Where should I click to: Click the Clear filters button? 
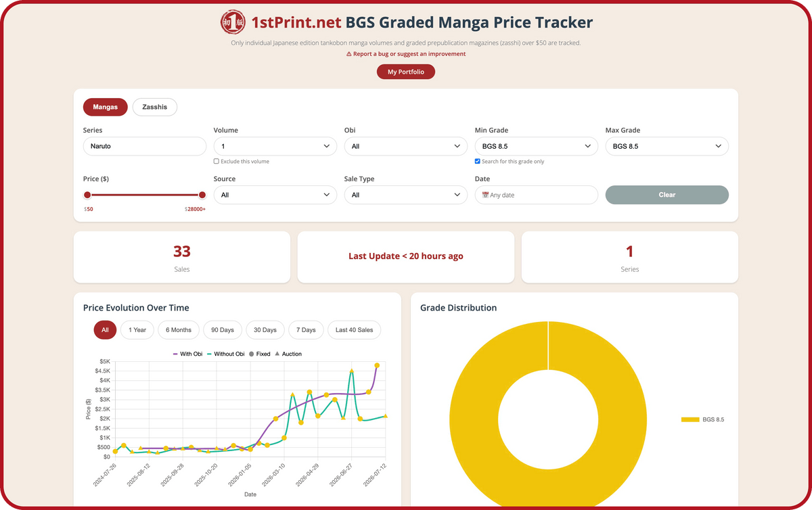tap(667, 195)
